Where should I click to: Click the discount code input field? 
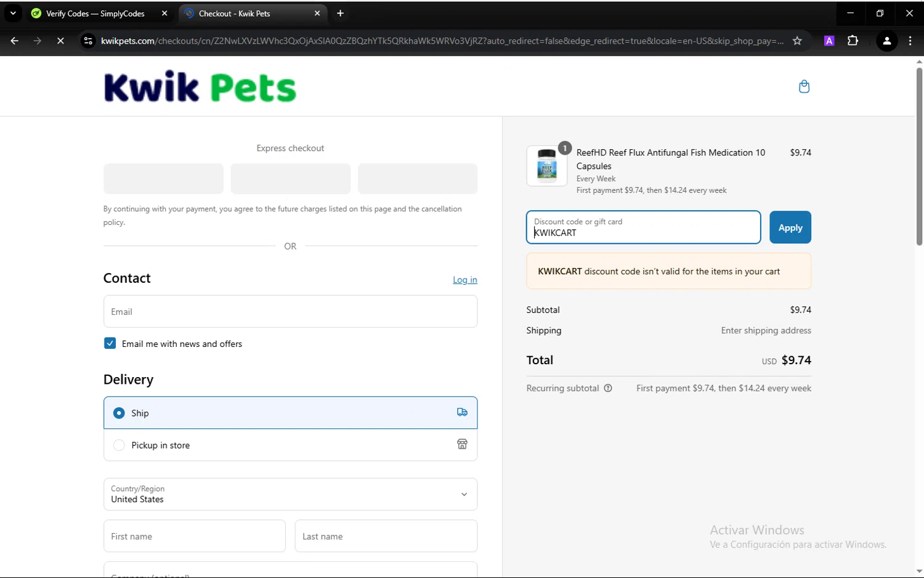click(644, 227)
